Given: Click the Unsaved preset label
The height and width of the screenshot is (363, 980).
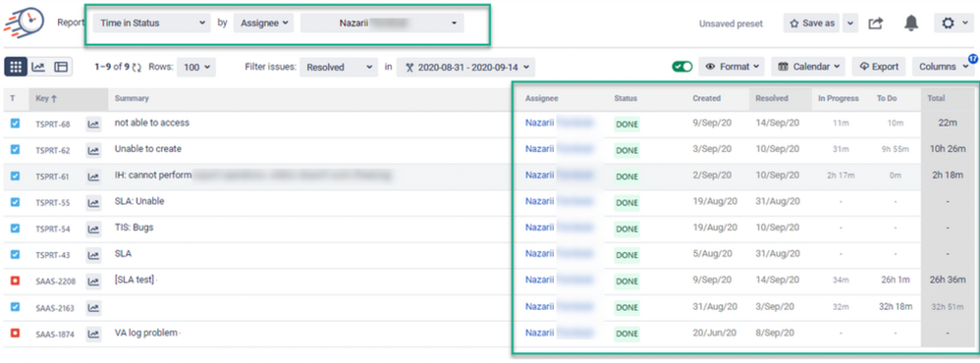Looking at the screenshot, I should (731, 24).
